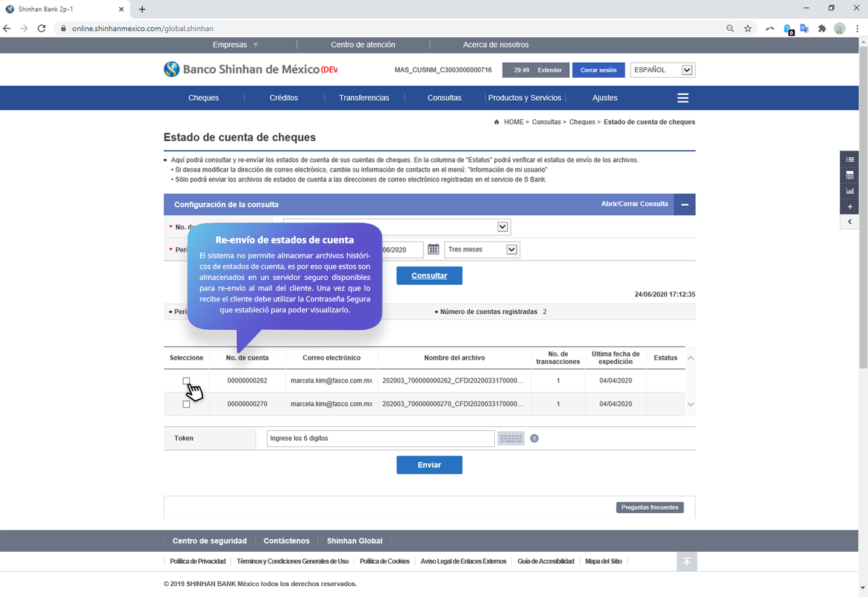This screenshot has height=597, width=868.
Task: Bookmark this page with the star icon
Action: [x=748, y=28]
